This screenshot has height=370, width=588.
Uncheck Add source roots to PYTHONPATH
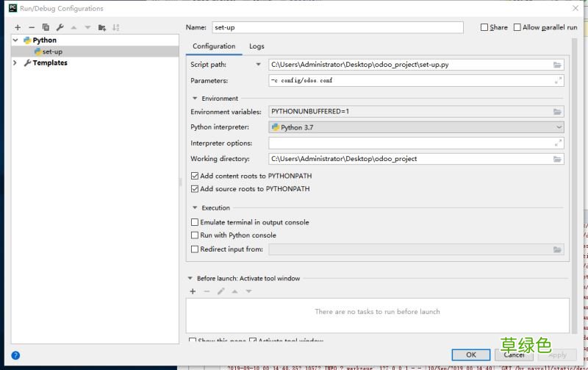coord(195,189)
